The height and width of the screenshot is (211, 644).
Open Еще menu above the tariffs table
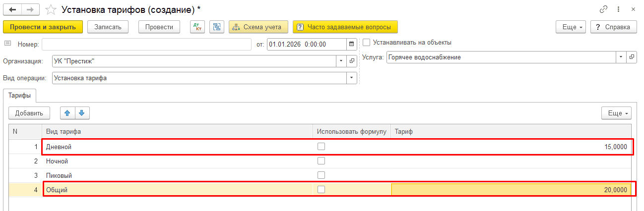click(616, 113)
